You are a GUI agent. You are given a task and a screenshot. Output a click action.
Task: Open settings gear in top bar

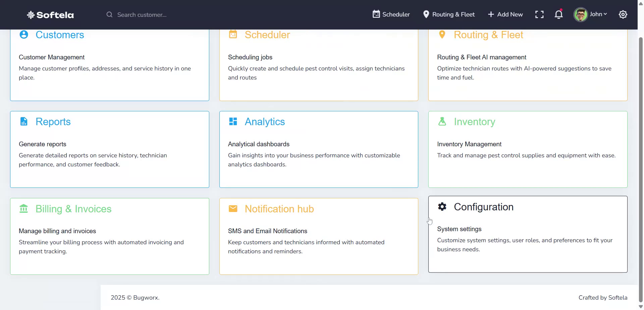[x=623, y=14]
